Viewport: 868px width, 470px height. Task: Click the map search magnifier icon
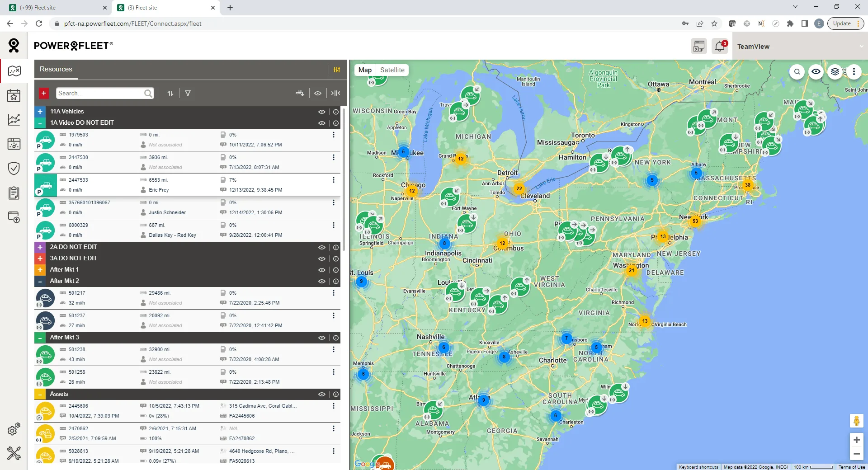[x=797, y=71]
